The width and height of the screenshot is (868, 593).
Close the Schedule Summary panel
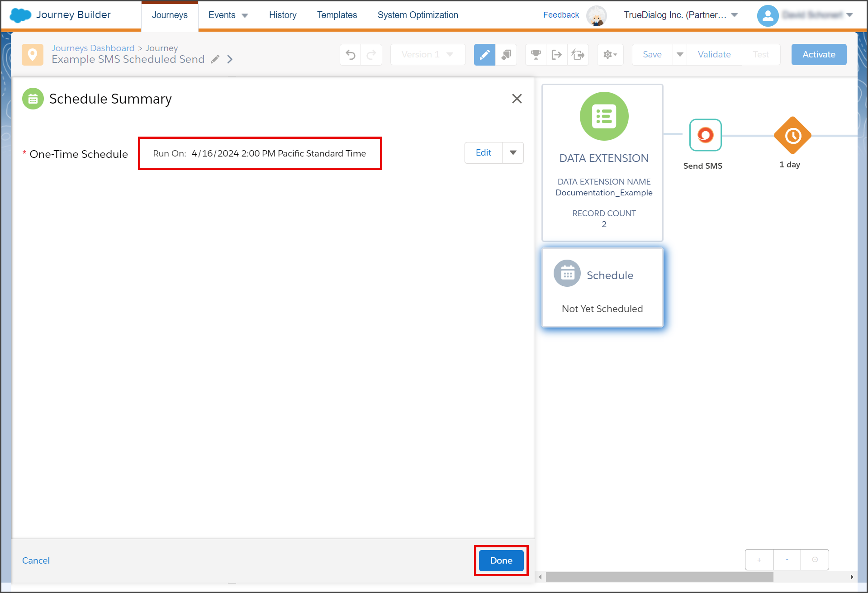coord(517,99)
